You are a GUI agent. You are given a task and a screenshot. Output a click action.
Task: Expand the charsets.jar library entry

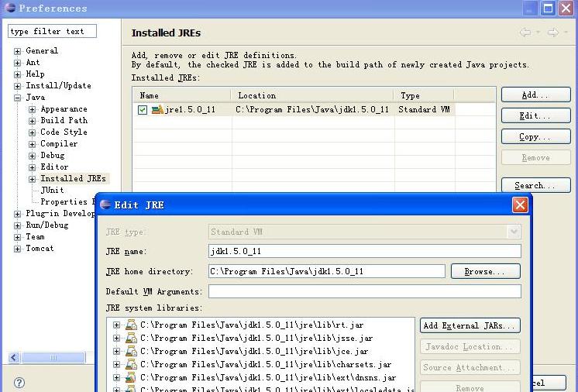coord(116,365)
